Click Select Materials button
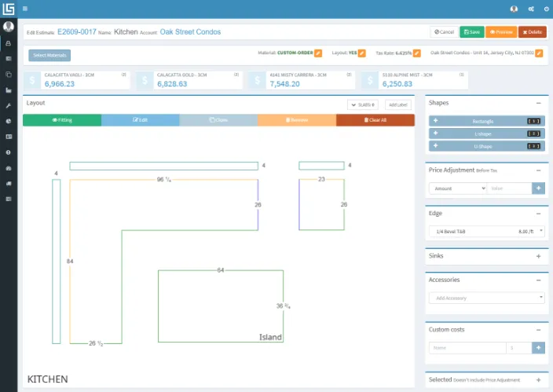This screenshot has width=553, height=392. 49,56
